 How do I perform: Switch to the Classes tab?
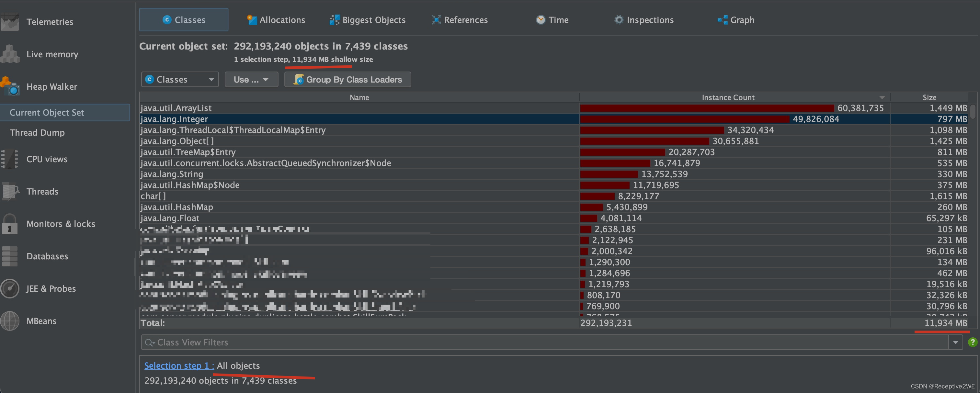coord(184,20)
